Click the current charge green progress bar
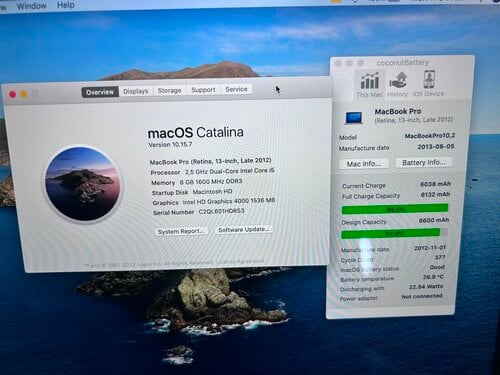This screenshot has height=375, width=500. tap(395, 209)
